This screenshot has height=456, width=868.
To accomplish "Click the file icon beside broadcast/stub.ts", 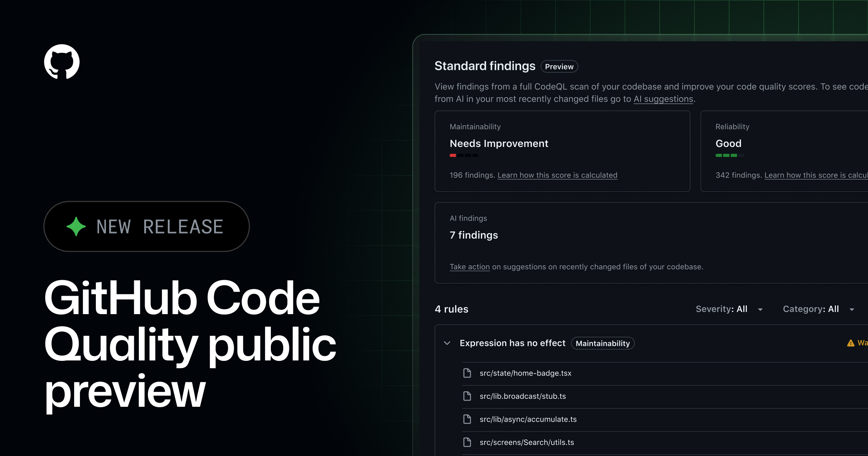I will tap(467, 396).
